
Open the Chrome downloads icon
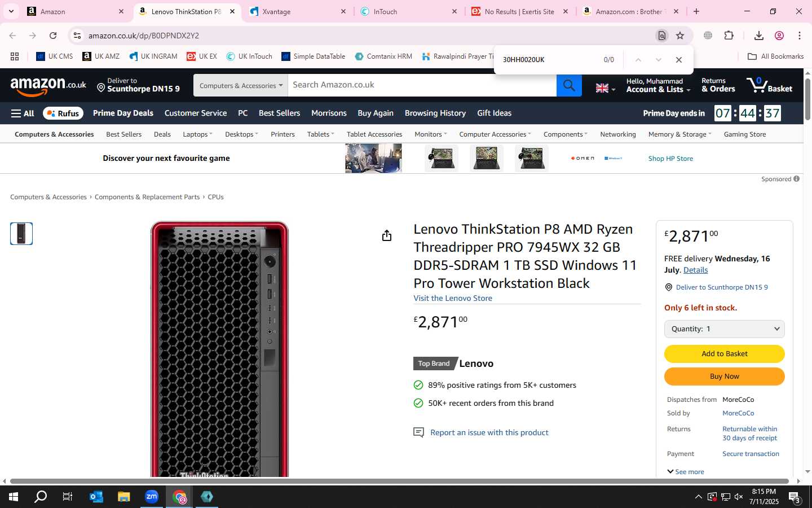(x=758, y=36)
